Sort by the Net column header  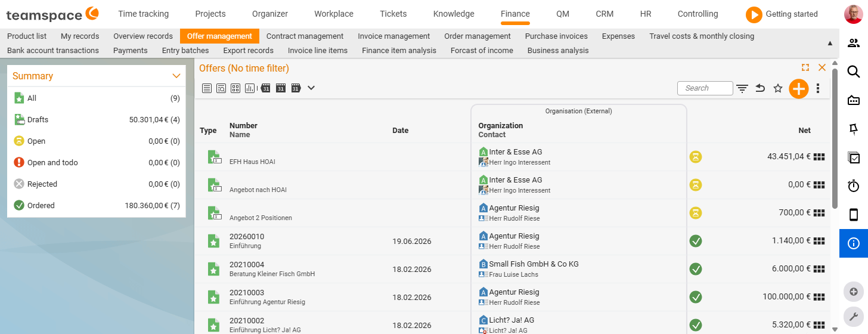(x=805, y=131)
